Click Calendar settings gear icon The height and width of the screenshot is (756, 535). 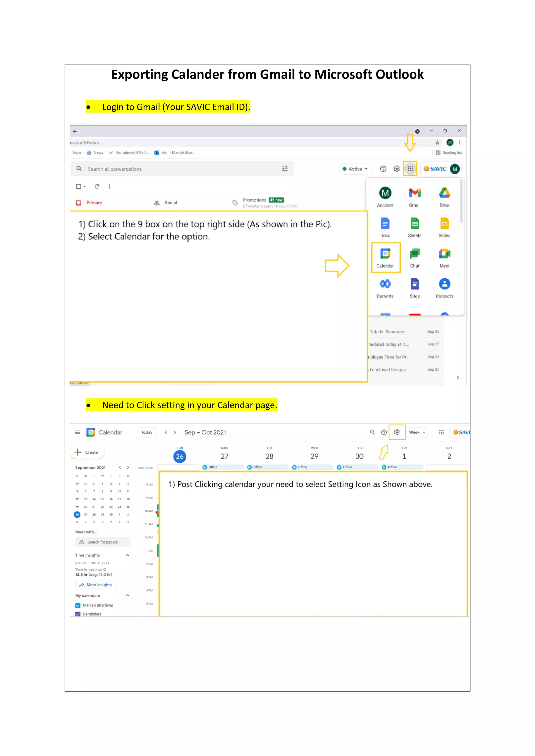pos(397,432)
